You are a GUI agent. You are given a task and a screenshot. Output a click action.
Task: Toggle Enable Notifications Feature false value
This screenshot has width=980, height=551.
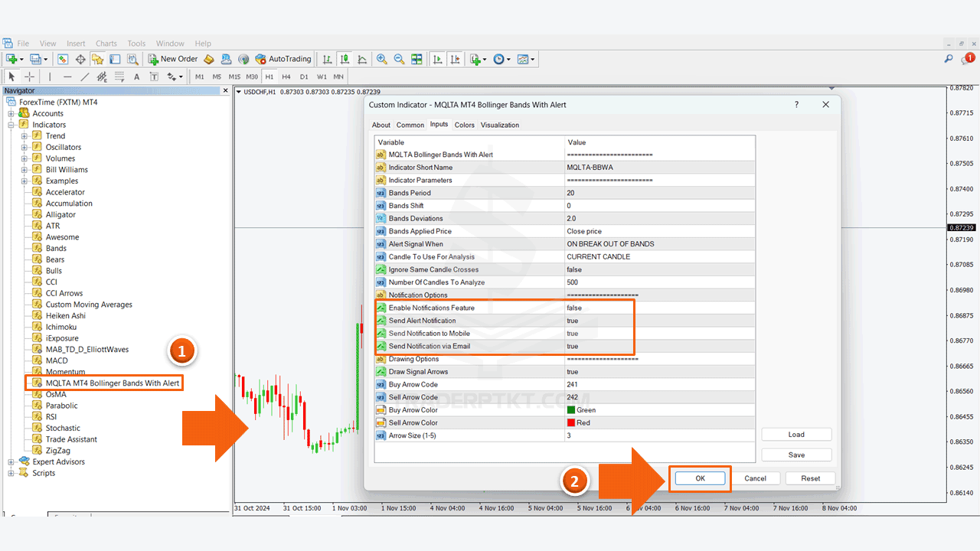[x=574, y=308]
